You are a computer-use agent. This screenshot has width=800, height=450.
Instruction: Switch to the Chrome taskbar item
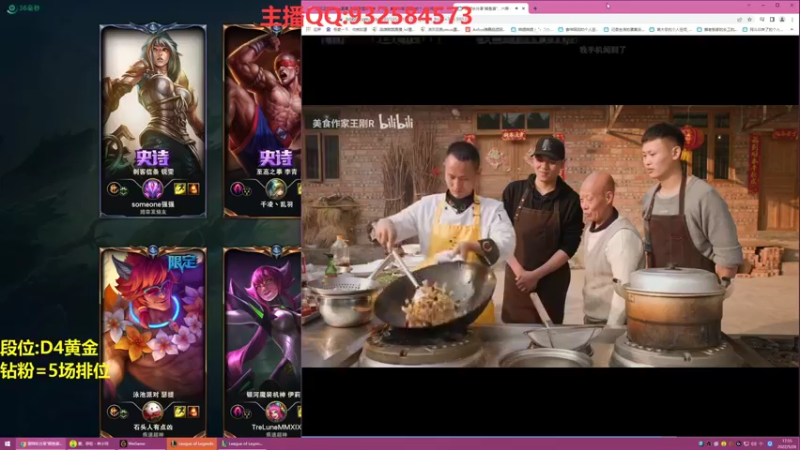point(41,444)
